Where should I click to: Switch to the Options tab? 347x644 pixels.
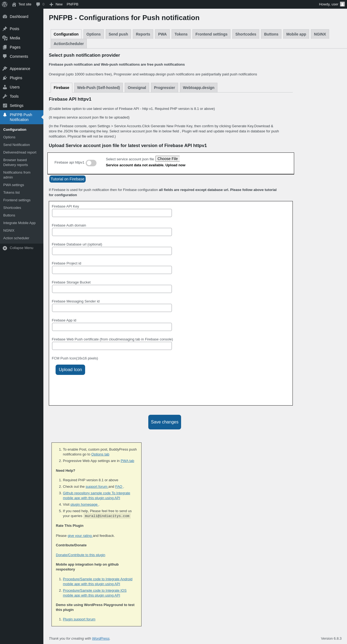94,34
